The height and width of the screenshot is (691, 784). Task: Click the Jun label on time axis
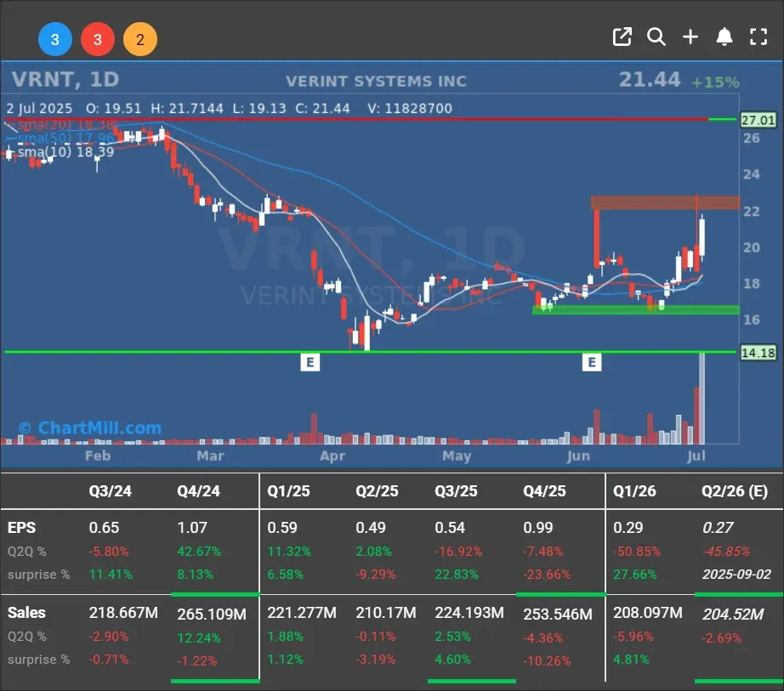pyautogui.click(x=578, y=456)
